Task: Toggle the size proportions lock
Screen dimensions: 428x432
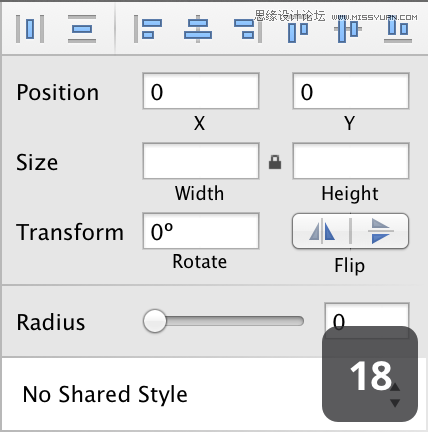Action: pyautogui.click(x=275, y=162)
